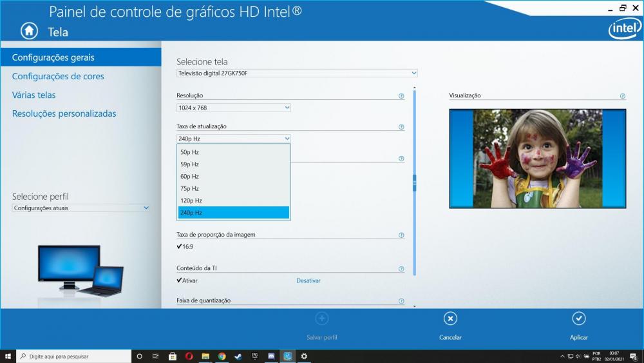Click the Aplicar checkmark icon
This screenshot has width=644, height=363.
point(578,319)
